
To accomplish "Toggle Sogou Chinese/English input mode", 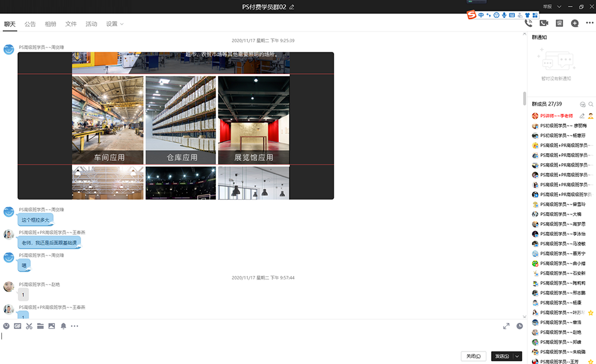I will (481, 15).
